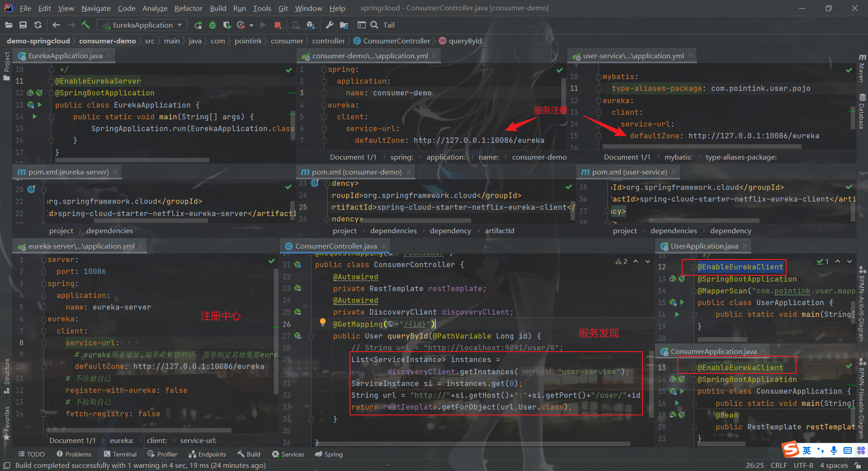Switch to pom.xml (consumer-demo) tab
Viewport: 868px width, 471px height.
pyautogui.click(x=356, y=172)
